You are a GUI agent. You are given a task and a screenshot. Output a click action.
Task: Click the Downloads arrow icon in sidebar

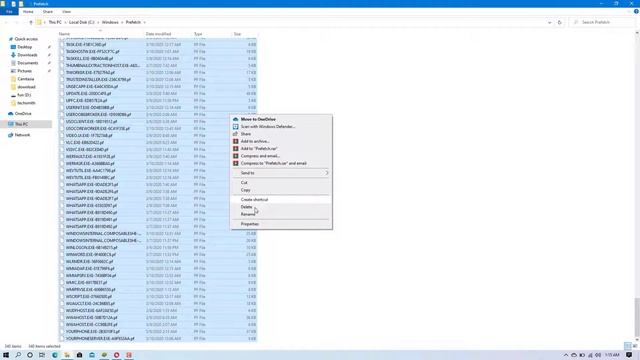13,55
